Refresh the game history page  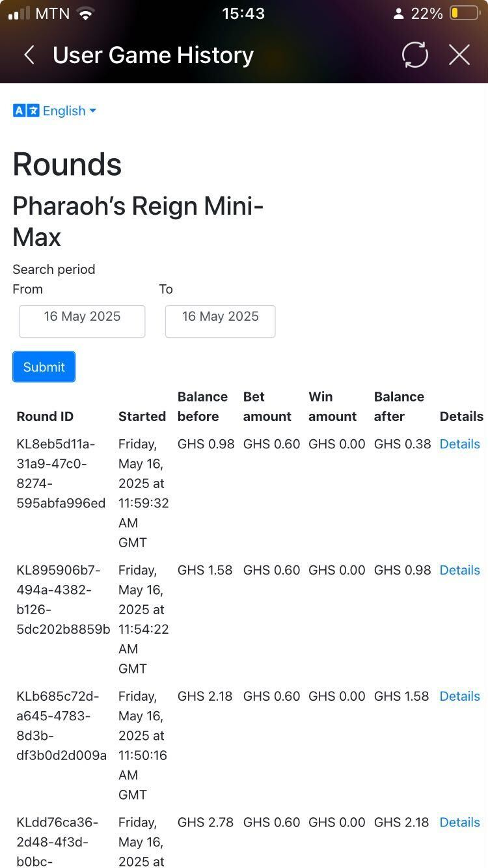(x=414, y=55)
